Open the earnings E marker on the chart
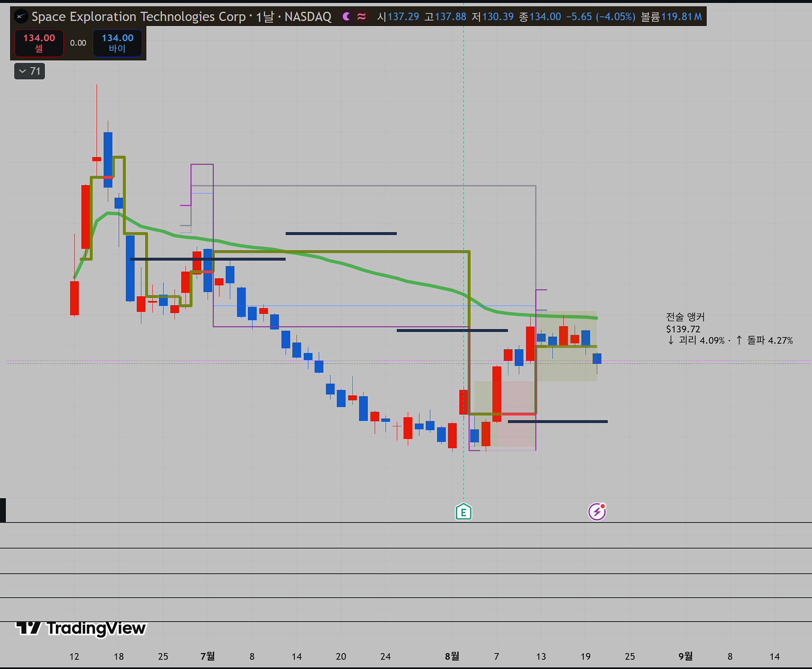 (464, 511)
